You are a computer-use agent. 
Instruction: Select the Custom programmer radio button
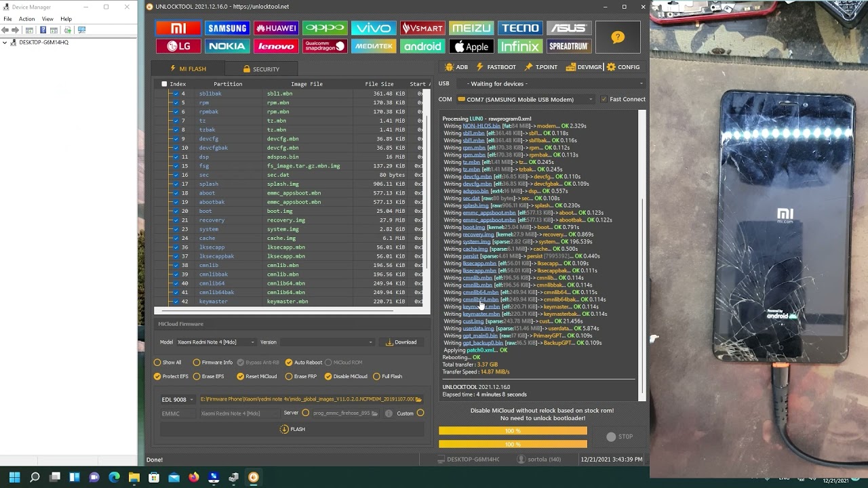pyautogui.click(x=420, y=413)
